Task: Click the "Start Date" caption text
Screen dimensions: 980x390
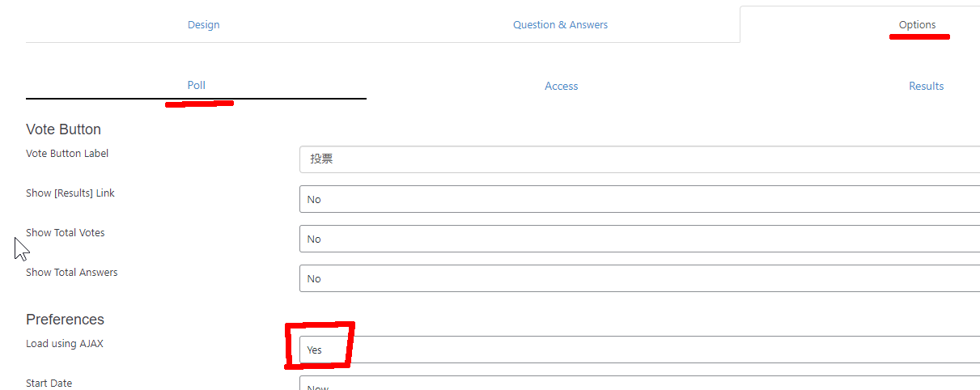Action: point(49,384)
